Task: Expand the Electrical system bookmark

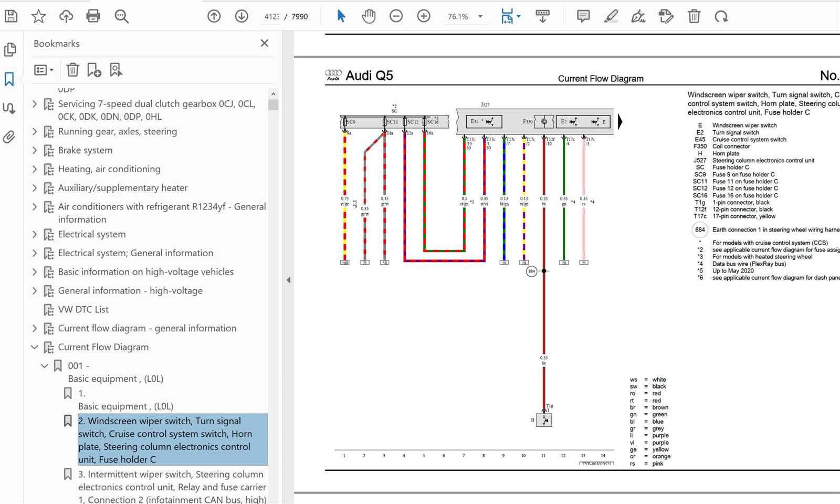Action: point(35,234)
